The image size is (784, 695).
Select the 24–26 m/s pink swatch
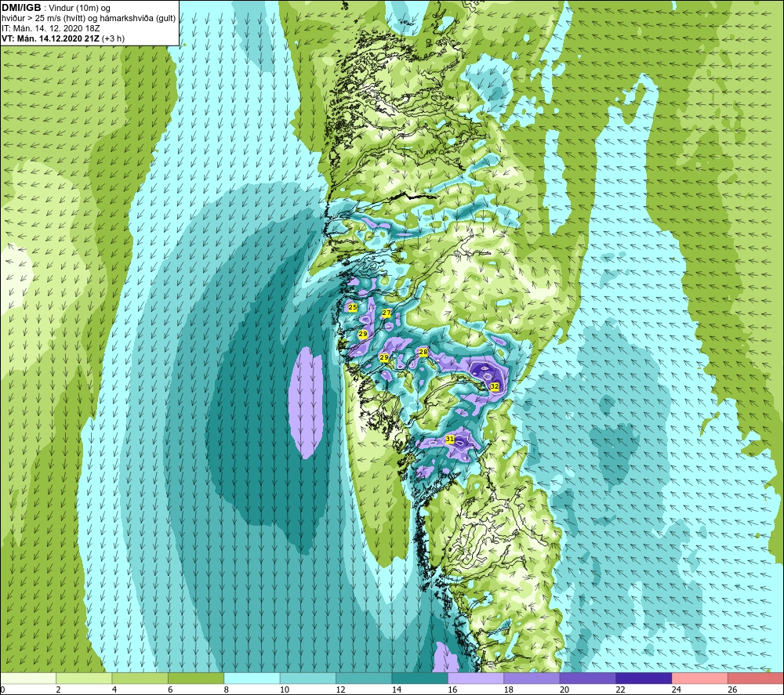[700, 678]
